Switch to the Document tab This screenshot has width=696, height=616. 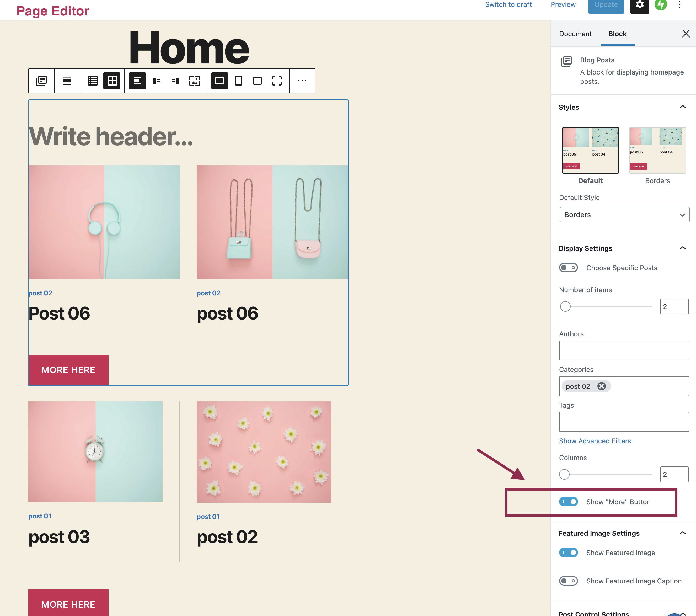click(x=575, y=34)
